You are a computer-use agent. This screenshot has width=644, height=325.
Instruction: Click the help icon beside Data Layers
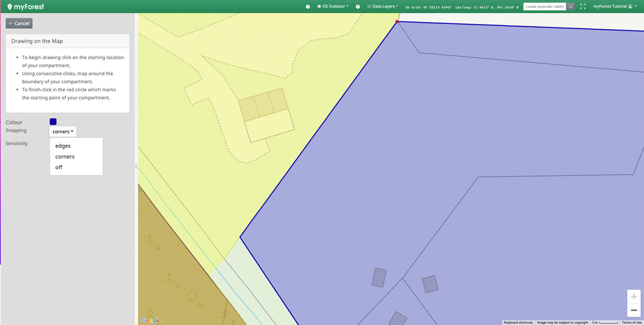coord(358,6)
